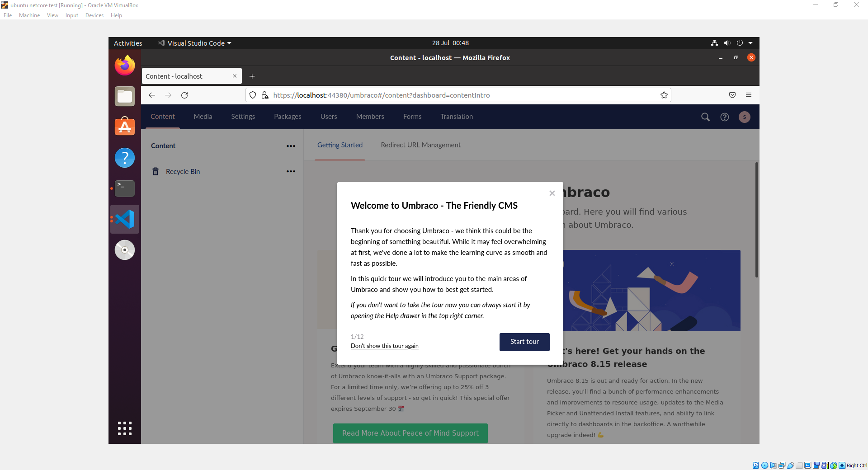Expand the Ubuntu system status menu
The image size is (868, 470).
[x=750, y=43]
